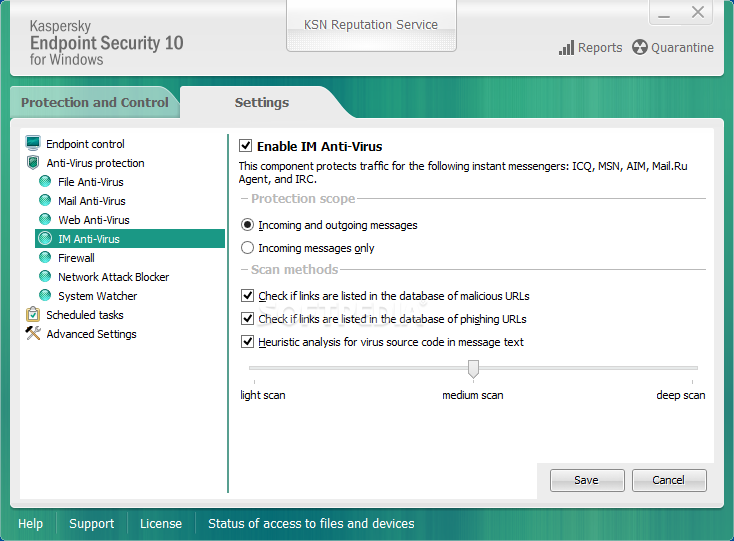Screen dimensions: 734x541
Task: Click the Save button
Action: point(587,480)
